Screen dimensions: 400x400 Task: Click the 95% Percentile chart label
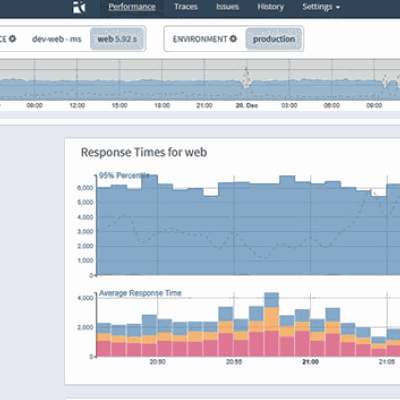click(124, 176)
